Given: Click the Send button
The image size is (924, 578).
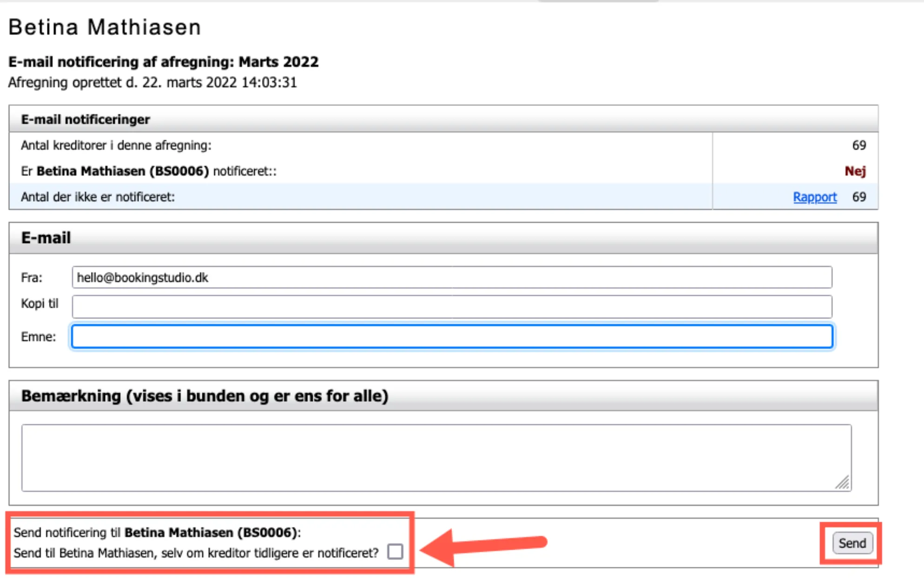Looking at the screenshot, I should 852,543.
